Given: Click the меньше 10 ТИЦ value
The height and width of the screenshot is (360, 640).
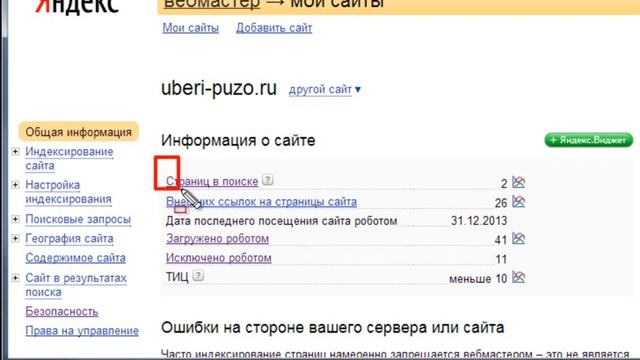Looking at the screenshot, I should pos(478,279).
